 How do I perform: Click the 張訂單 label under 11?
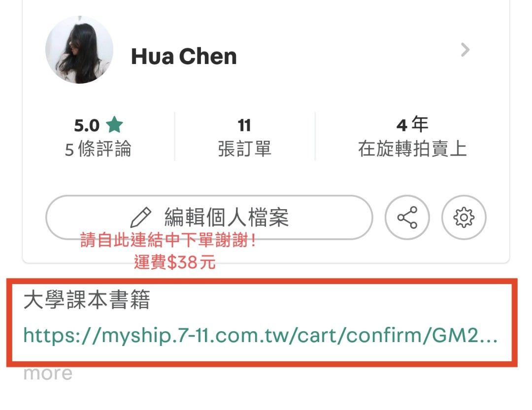245,149
